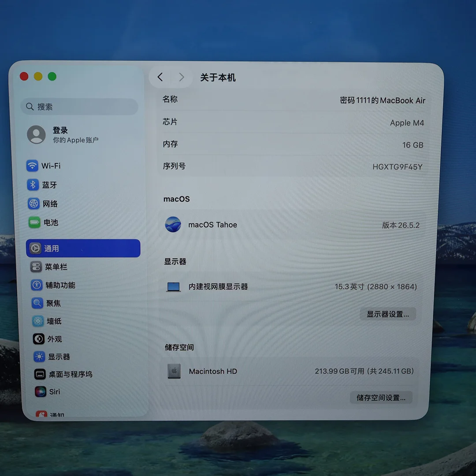
Task: Click the macOS section heading
Action: [x=177, y=199]
